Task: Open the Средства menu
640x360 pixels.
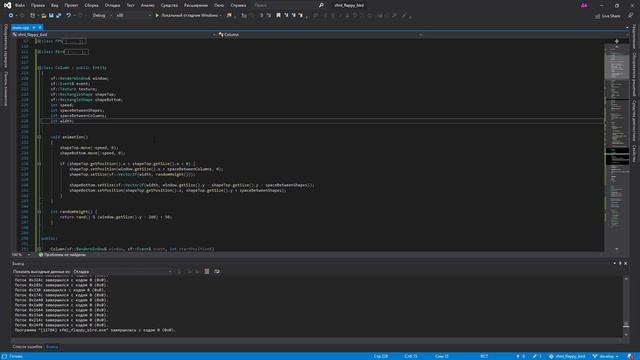Action: tap(169, 5)
